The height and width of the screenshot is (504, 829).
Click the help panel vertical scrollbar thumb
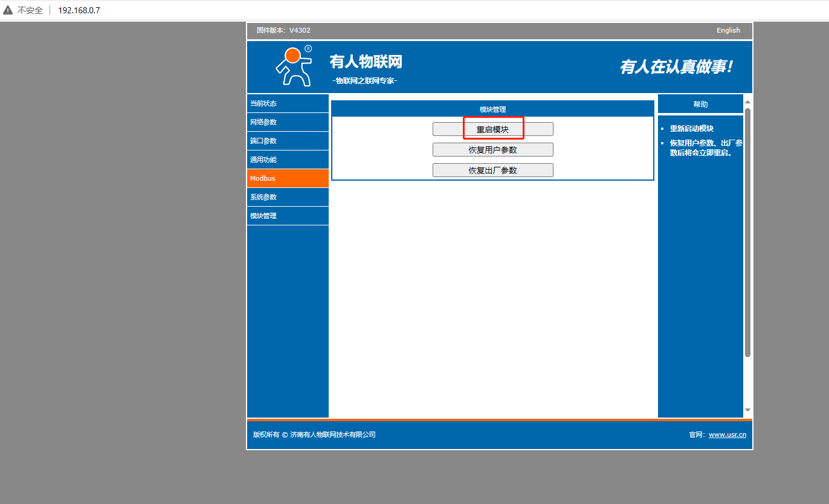pos(747,233)
